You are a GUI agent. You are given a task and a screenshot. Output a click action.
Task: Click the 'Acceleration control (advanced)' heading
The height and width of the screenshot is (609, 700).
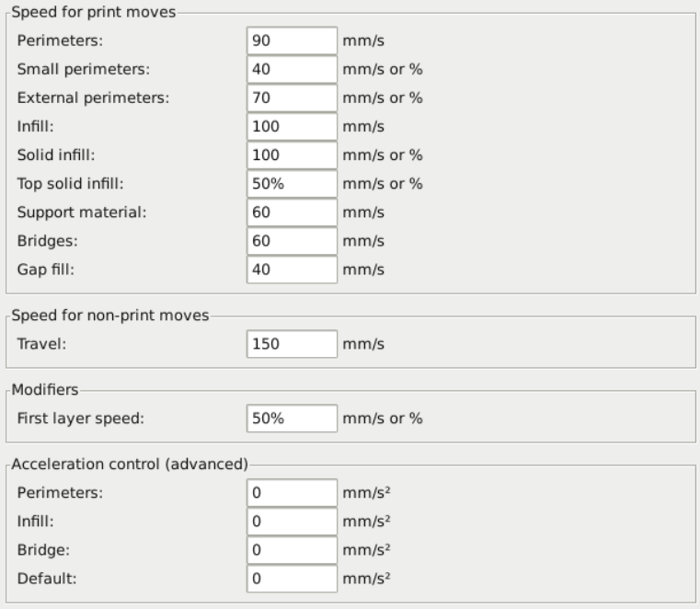click(129, 464)
